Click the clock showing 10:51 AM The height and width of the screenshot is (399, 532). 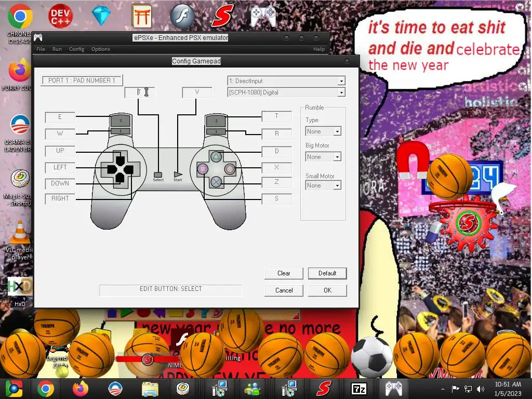coord(508,384)
